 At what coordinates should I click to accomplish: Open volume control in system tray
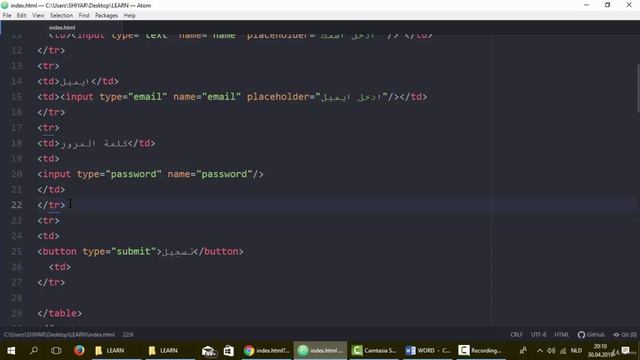click(551, 351)
